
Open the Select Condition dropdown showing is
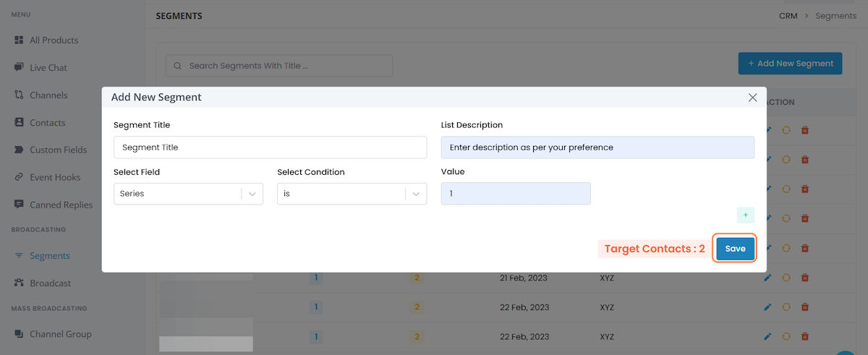pyautogui.click(x=352, y=194)
